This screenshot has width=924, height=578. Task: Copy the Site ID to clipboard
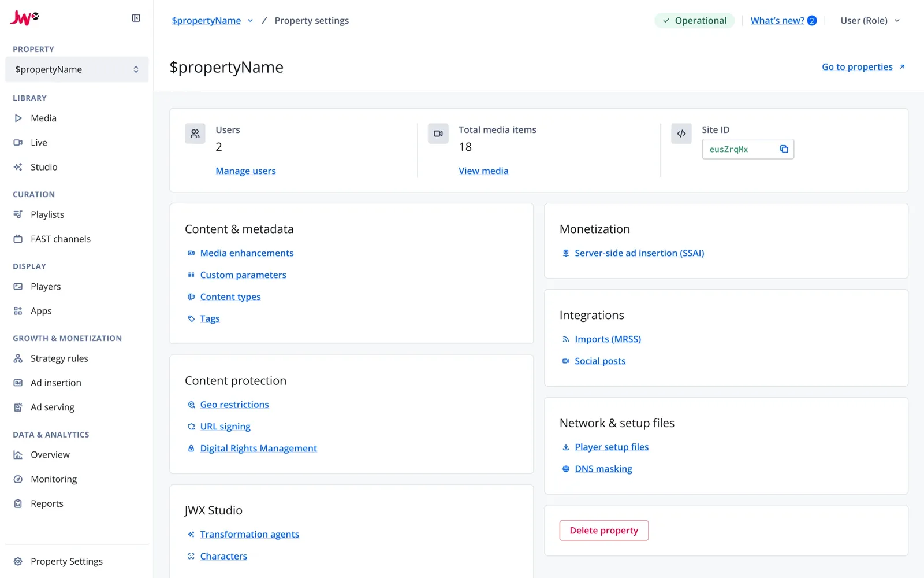pyautogui.click(x=784, y=149)
